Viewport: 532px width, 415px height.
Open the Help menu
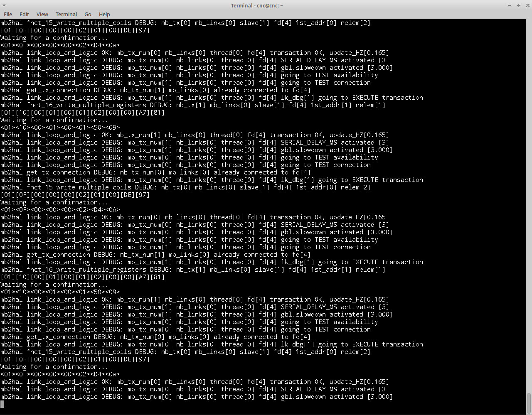tap(104, 14)
